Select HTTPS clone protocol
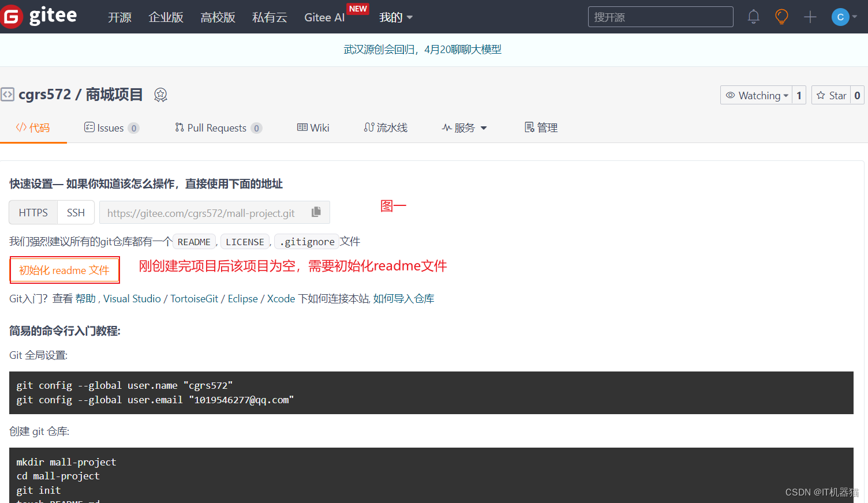Screen dimensions: 868x503 33,212
